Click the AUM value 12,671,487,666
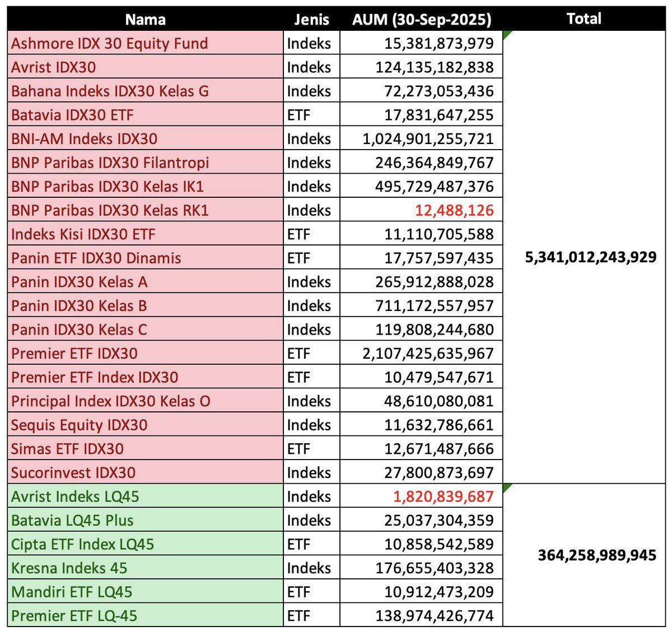 coord(439,449)
